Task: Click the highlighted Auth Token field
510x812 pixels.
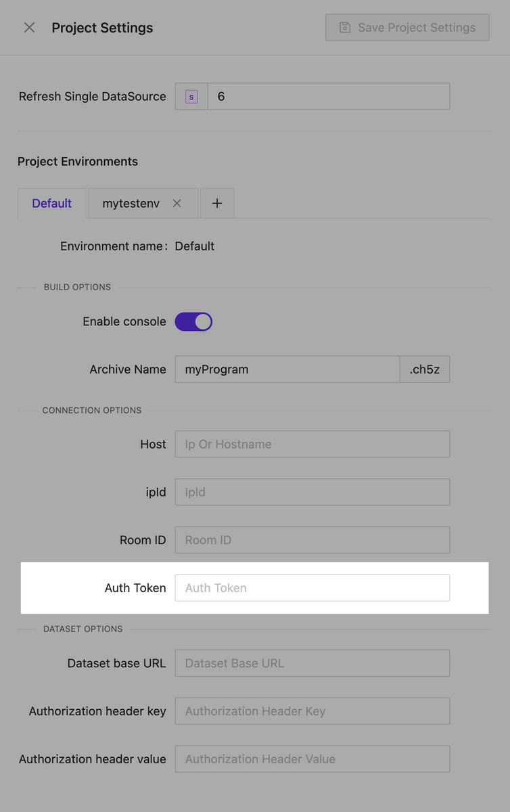Action: click(312, 587)
